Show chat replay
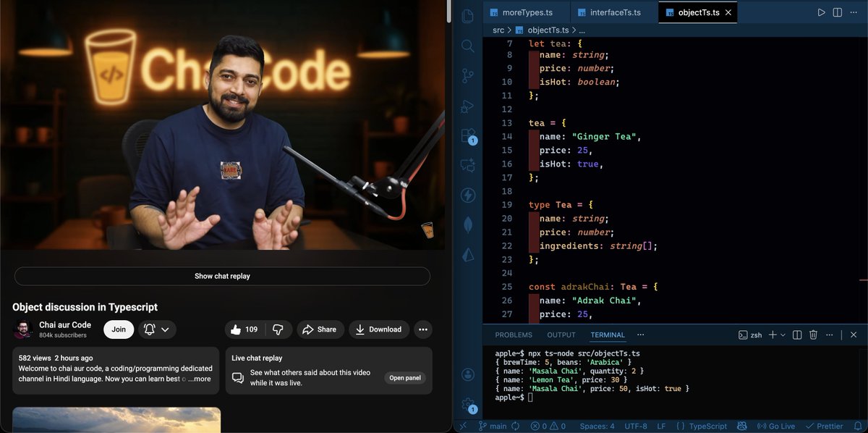This screenshot has height=433, width=868. tap(222, 276)
